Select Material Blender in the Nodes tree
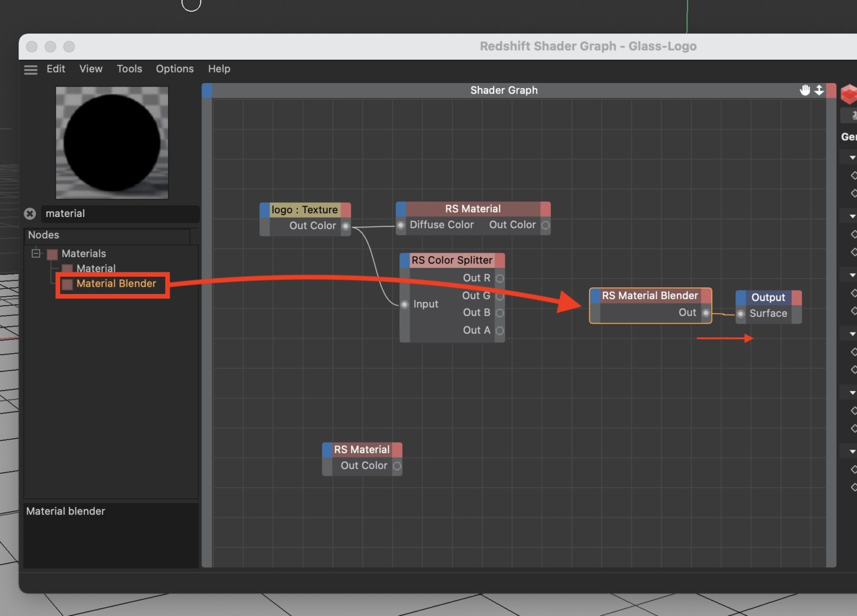This screenshot has height=616, width=857. click(x=113, y=283)
